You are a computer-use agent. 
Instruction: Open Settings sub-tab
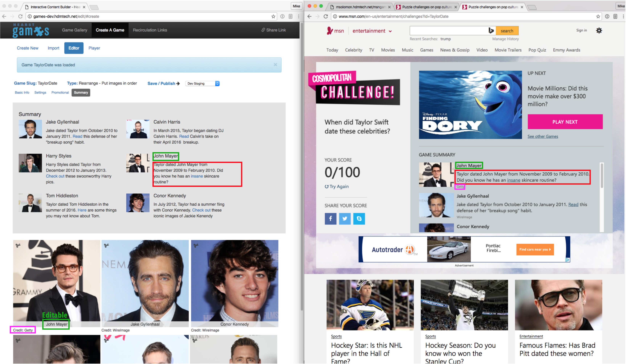click(40, 93)
